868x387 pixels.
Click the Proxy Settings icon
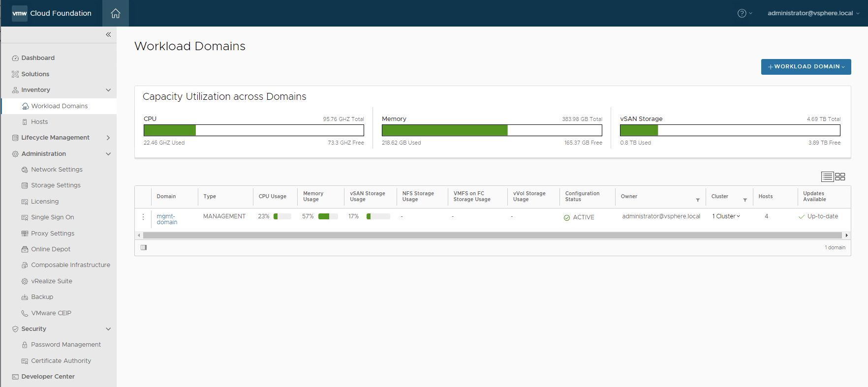[25, 234]
